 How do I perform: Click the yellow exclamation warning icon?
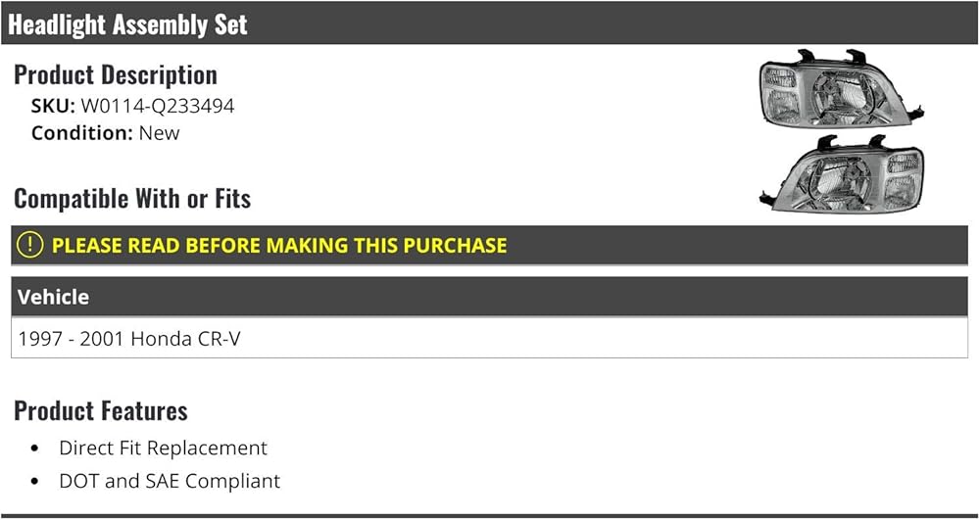point(30,245)
